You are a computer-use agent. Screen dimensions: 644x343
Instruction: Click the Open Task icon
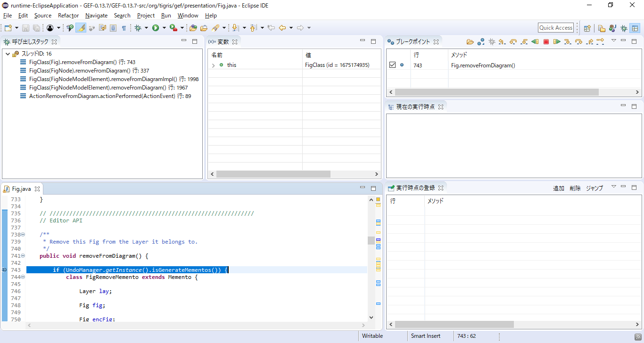204,28
